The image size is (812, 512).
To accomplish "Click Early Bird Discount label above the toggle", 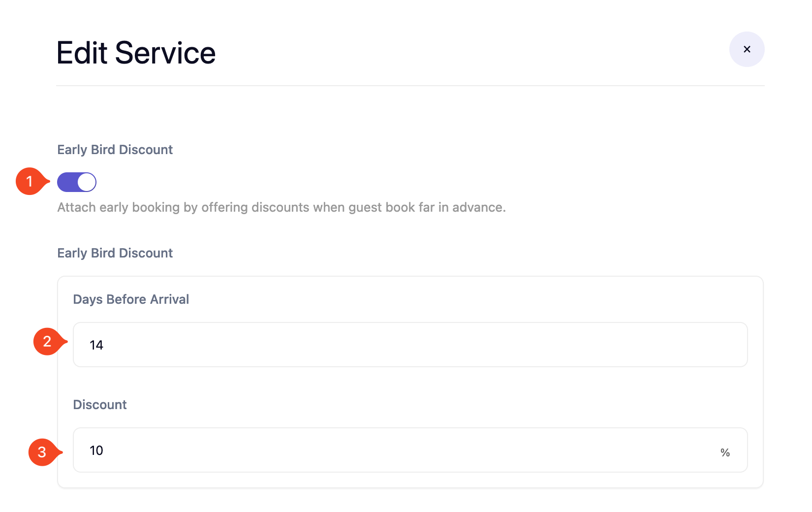I will (x=115, y=150).
